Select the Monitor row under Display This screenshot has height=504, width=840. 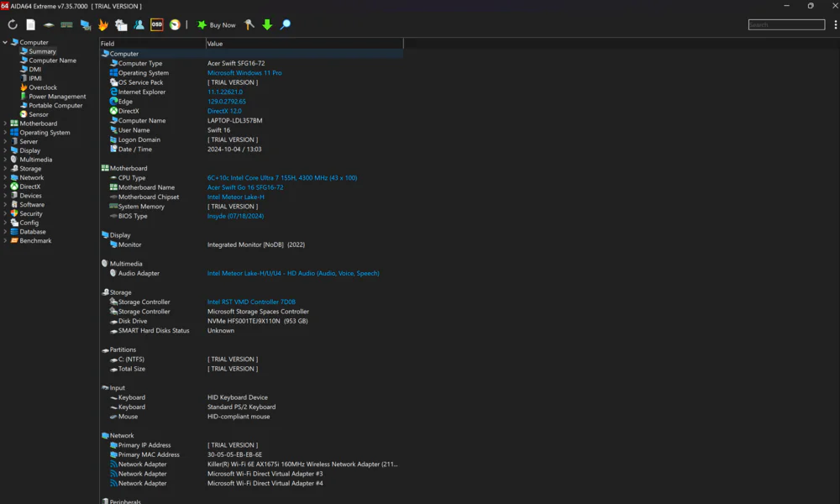click(252, 244)
